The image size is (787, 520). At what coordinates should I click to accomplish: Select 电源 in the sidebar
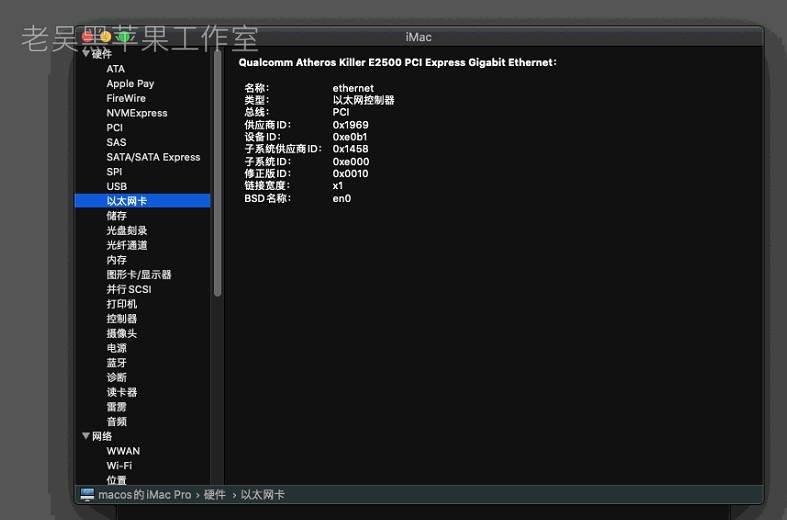(116, 348)
